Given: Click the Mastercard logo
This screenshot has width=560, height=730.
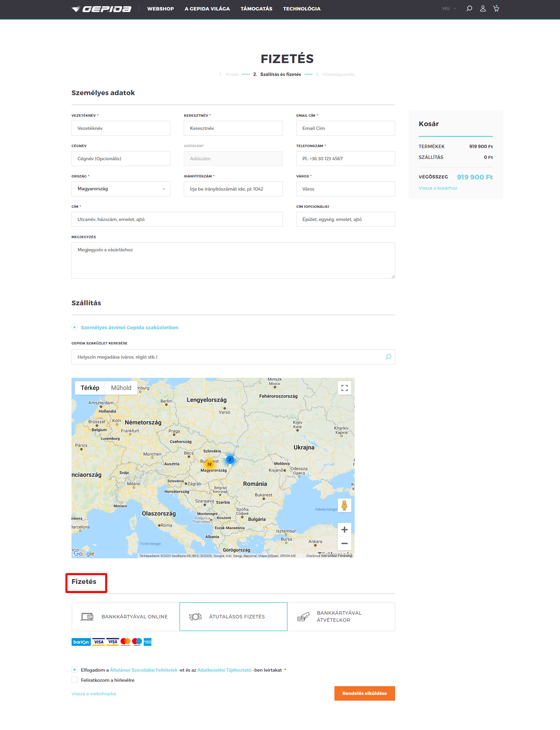Looking at the screenshot, I should [x=125, y=642].
